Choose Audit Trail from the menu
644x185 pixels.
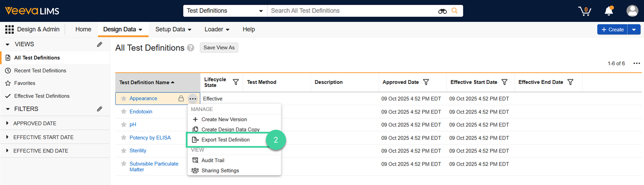click(x=213, y=160)
